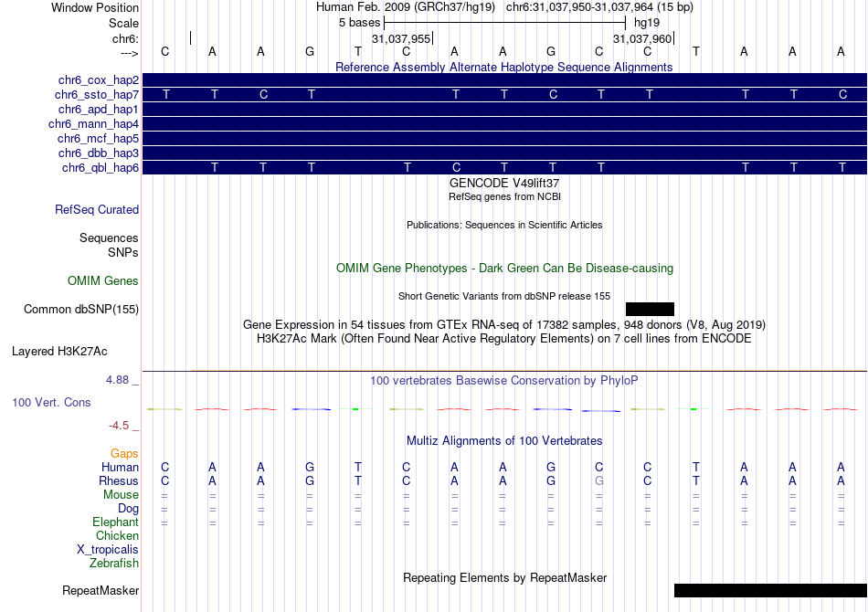Screen dimensions: 868x612
Task: Open the chr6_mann_hap4 track label
Action: pyautogui.click(x=93, y=124)
